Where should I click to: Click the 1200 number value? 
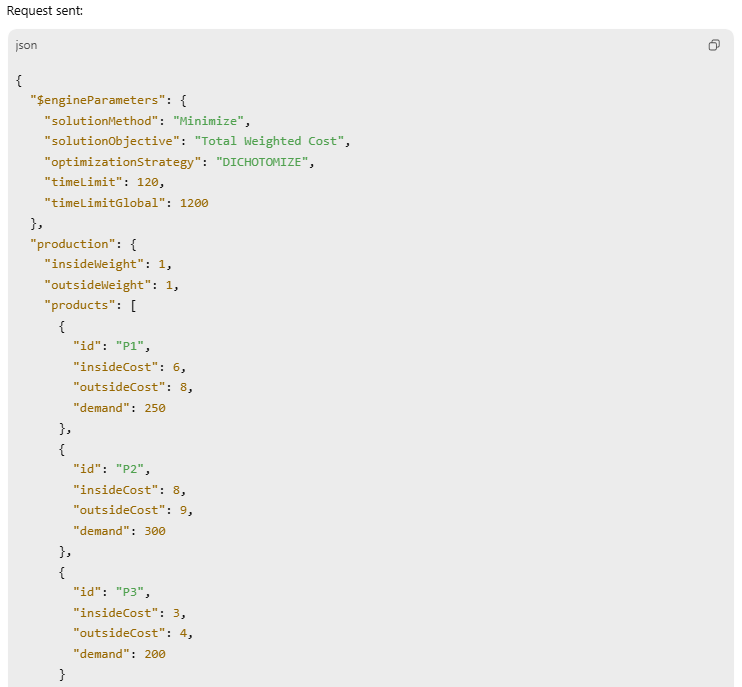pos(194,203)
